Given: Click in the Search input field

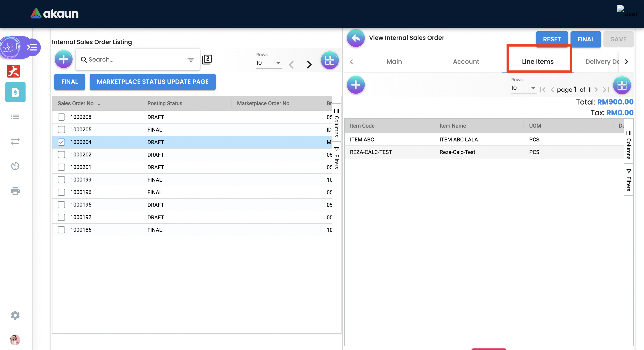Looking at the screenshot, I should (x=135, y=60).
